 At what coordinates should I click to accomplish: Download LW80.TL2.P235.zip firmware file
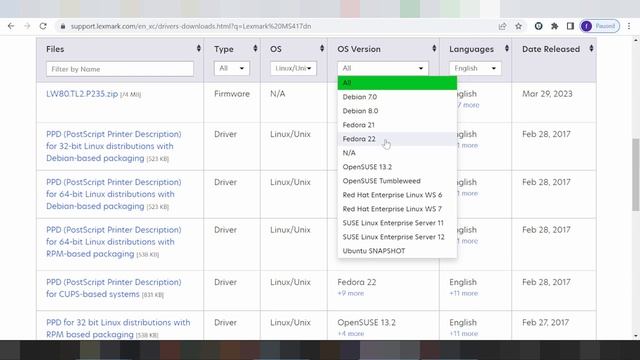[82, 94]
